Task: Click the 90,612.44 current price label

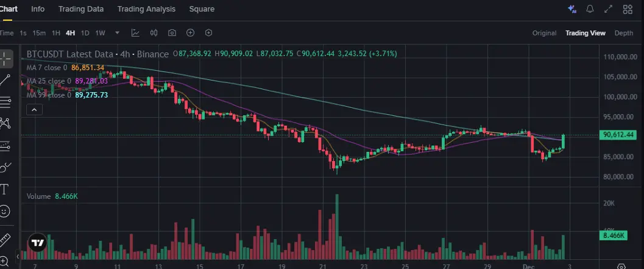Action: click(618, 135)
